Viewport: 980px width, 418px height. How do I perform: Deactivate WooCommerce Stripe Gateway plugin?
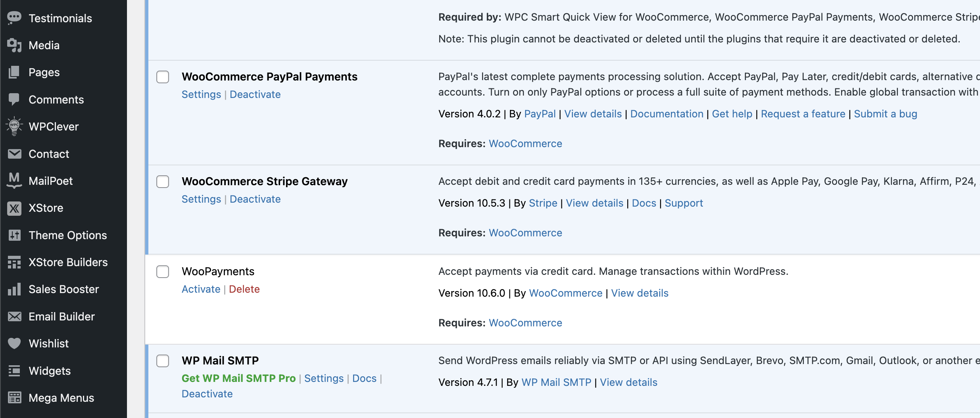pos(255,199)
